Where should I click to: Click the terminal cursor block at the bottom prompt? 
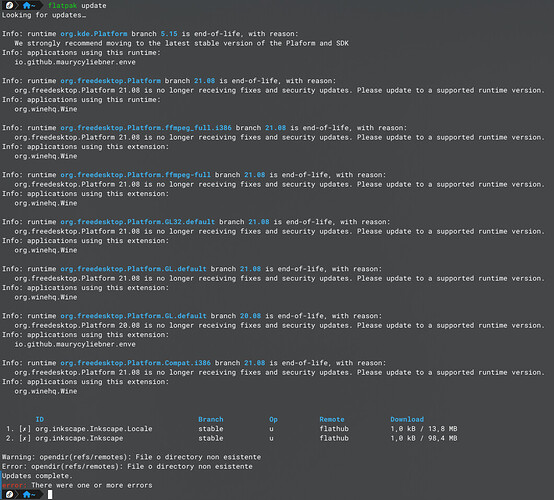pos(50,494)
